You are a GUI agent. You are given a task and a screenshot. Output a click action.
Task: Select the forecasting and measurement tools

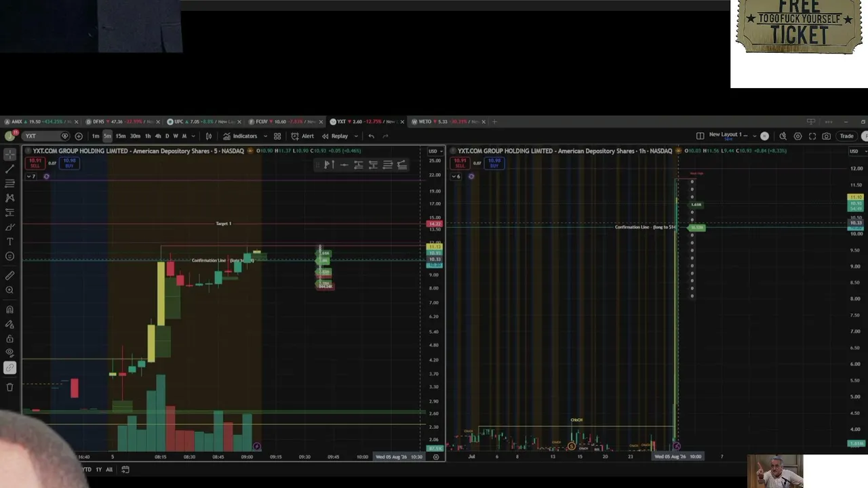pos(9,213)
